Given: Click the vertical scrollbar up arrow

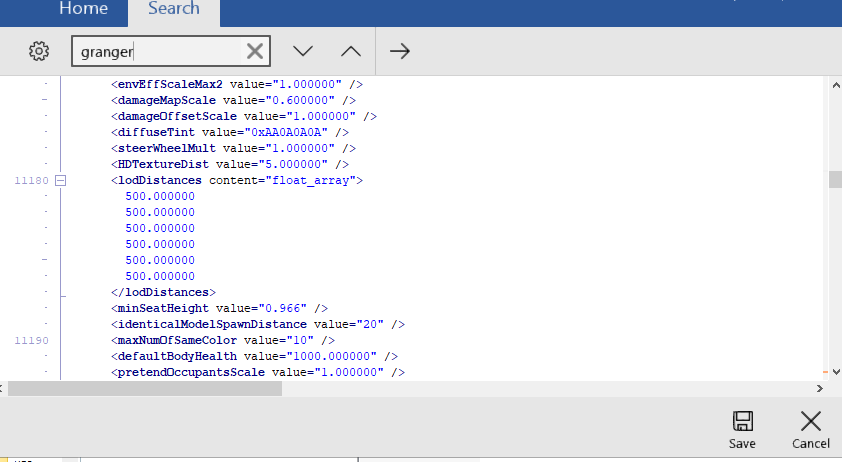Looking at the screenshot, I should pyautogui.click(x=834, y=86).
